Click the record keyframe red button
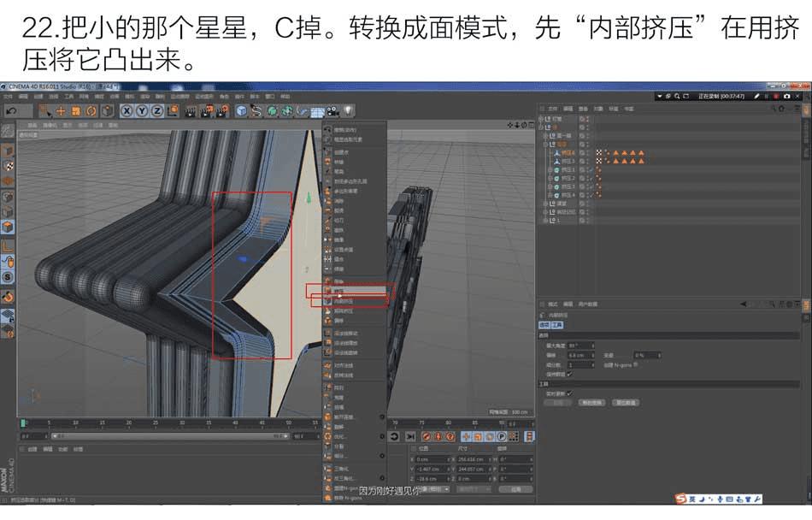Viewport: 812px width, 520px height. pyautogui.click(x=426, y=437)
